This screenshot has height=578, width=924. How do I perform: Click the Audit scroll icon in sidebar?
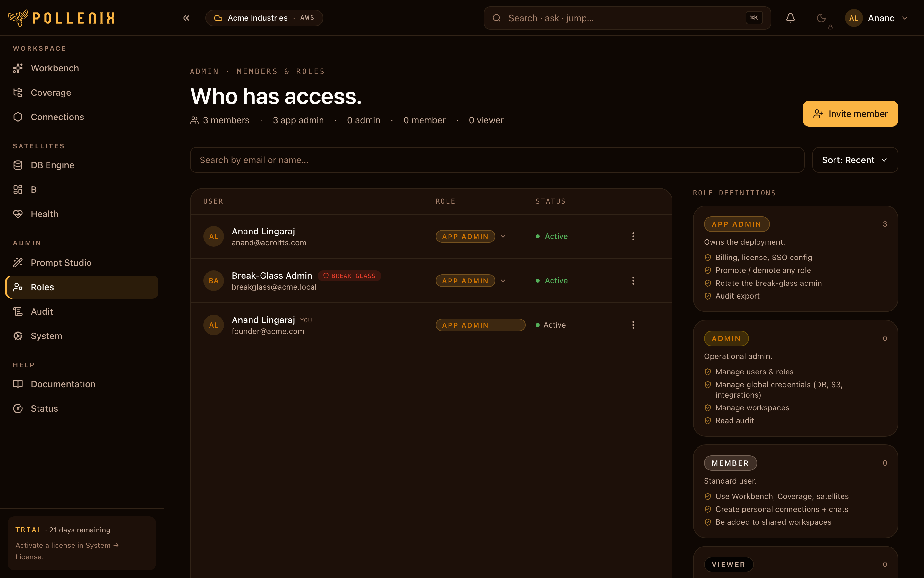click(18, 311)
